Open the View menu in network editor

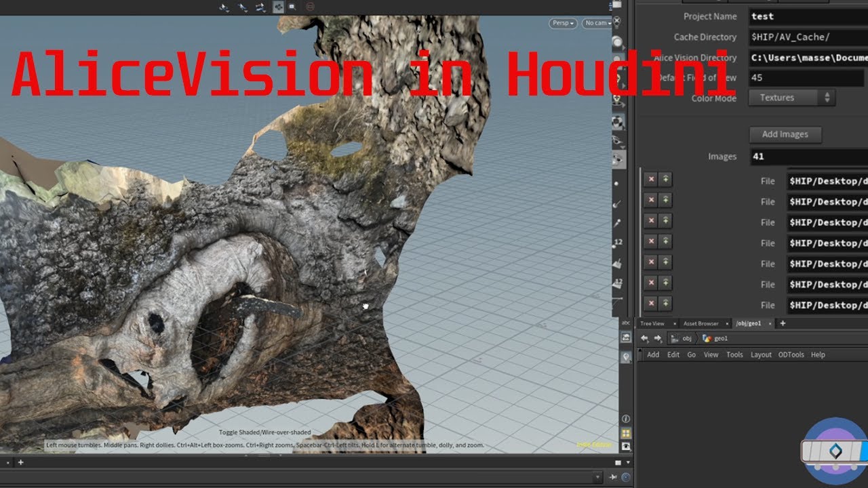pyautogui.click(x=711, y=354)
